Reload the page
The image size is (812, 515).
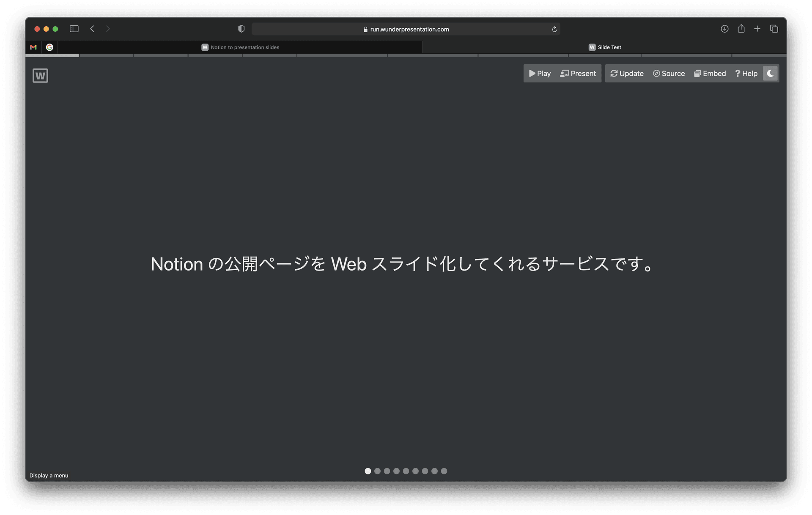pos(554,29)
